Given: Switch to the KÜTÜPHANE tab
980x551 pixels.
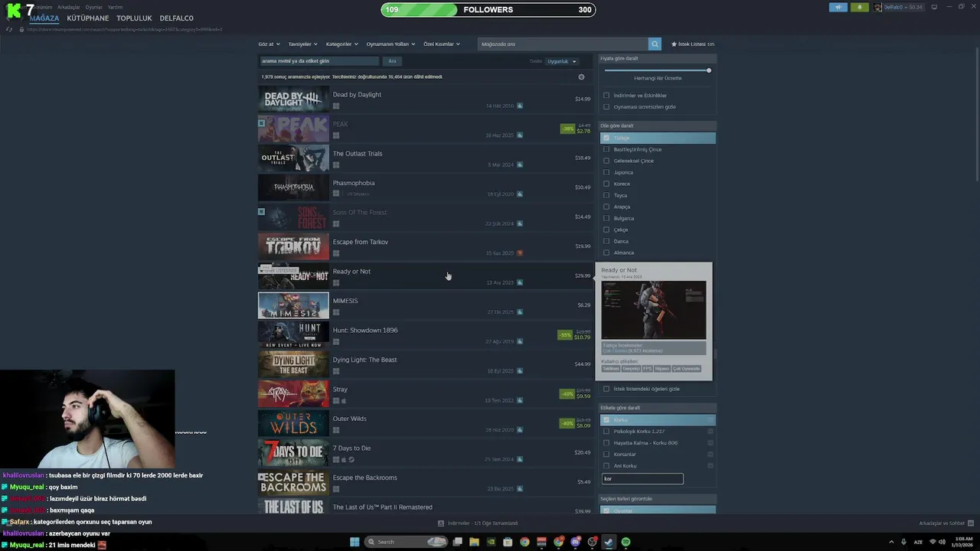Looking at the screenshot, I should (88, 18).
